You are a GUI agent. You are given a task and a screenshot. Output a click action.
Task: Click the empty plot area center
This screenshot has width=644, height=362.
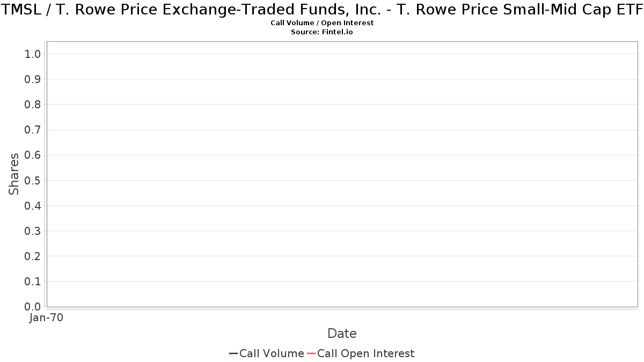click(342, 174)
